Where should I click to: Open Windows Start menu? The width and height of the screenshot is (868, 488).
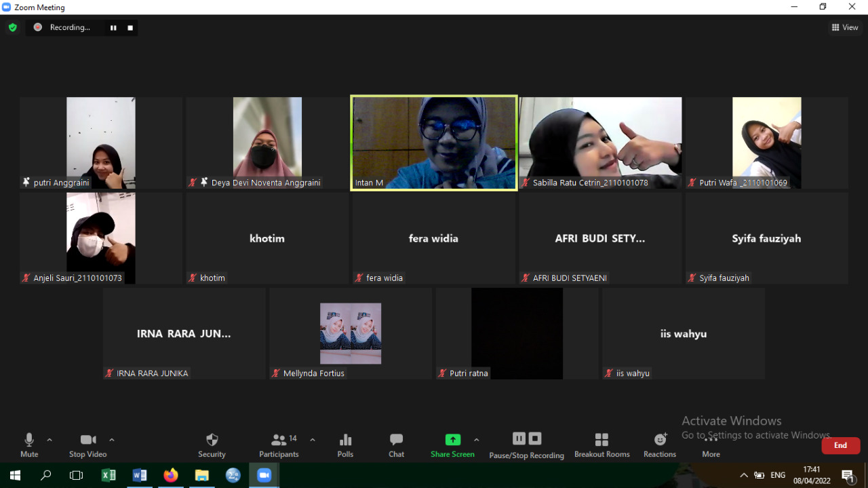point(15,475)
